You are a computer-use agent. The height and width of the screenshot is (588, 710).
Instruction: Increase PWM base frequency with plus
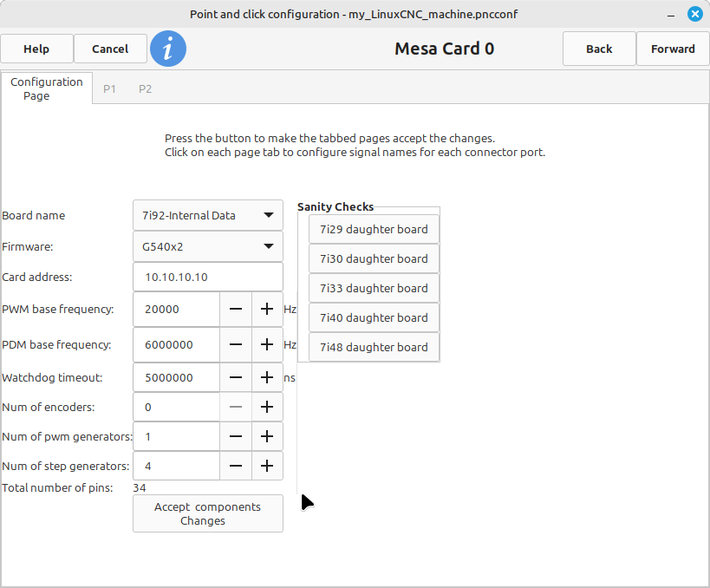click(267, 310)
